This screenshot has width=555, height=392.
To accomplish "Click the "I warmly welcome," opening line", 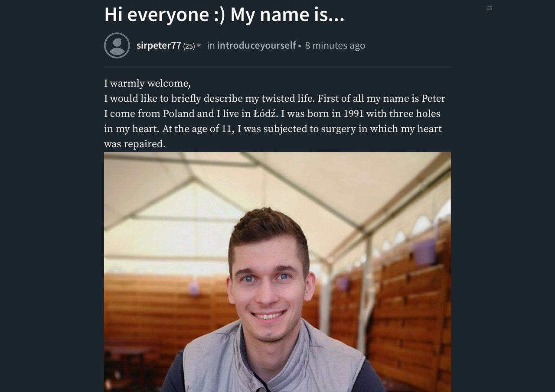I will [x=147, y=83].
